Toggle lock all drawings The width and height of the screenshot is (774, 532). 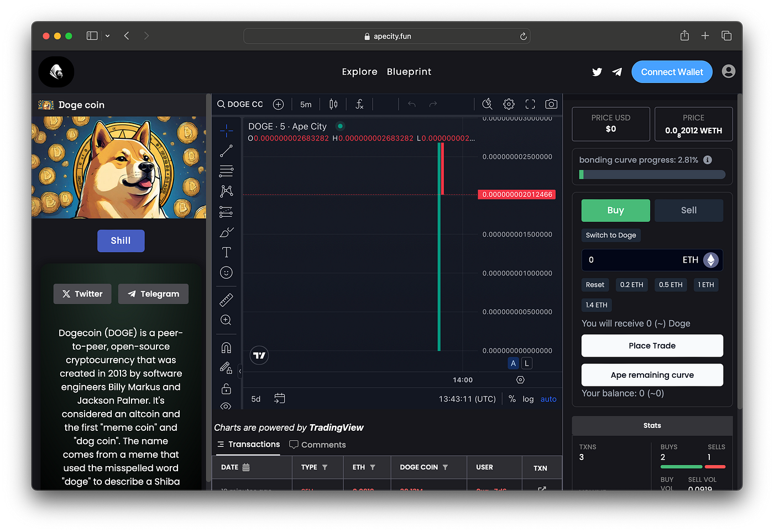(226, 389)
